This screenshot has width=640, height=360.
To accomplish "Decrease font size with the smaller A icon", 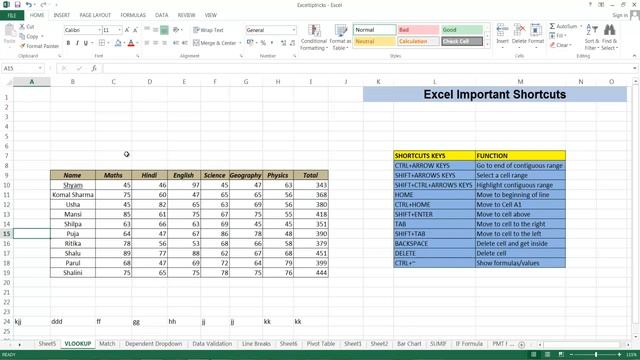I will tap(135, 30).
